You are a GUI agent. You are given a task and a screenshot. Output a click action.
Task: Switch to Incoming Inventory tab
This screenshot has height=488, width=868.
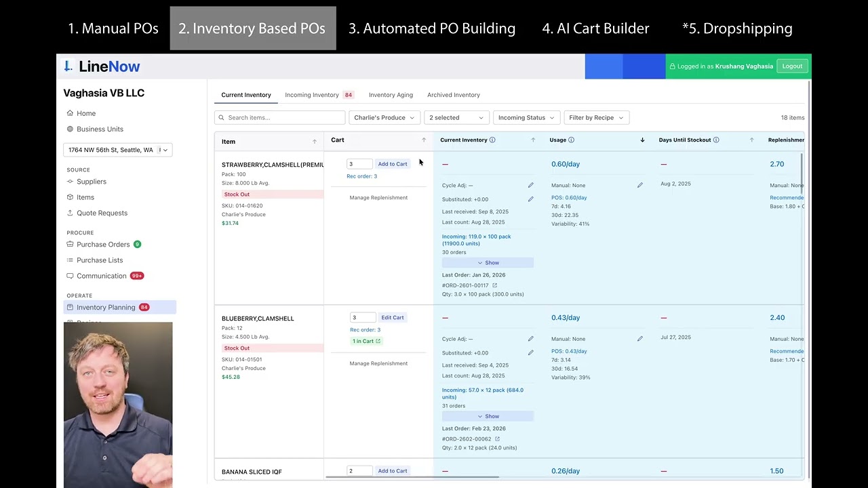click(319, 95)
